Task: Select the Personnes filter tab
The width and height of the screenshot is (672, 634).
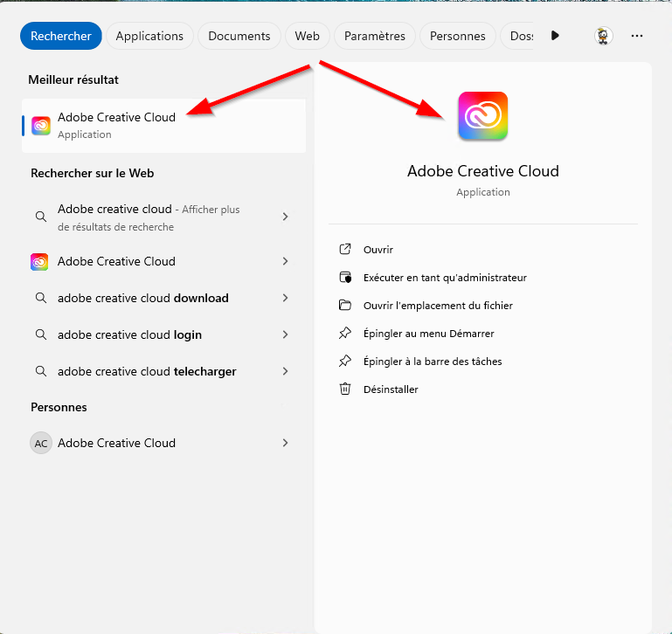Action: [457, 36]
